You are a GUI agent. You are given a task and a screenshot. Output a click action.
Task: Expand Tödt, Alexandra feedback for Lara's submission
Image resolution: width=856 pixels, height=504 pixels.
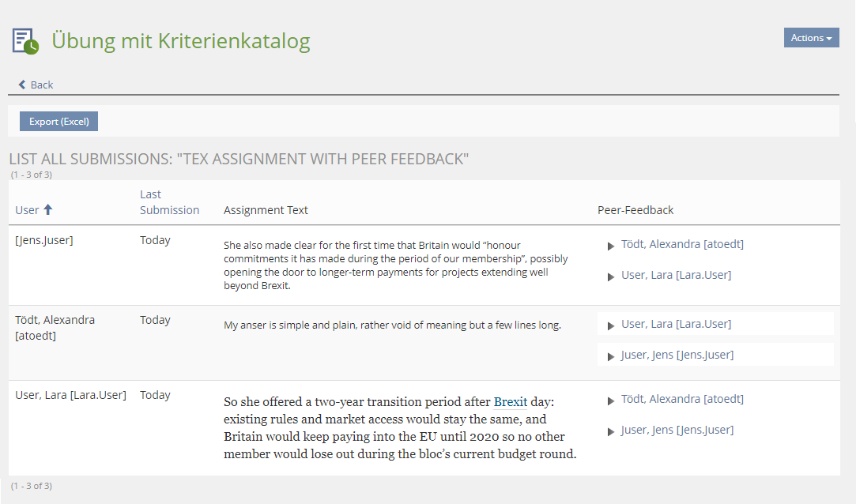(611, 401)
